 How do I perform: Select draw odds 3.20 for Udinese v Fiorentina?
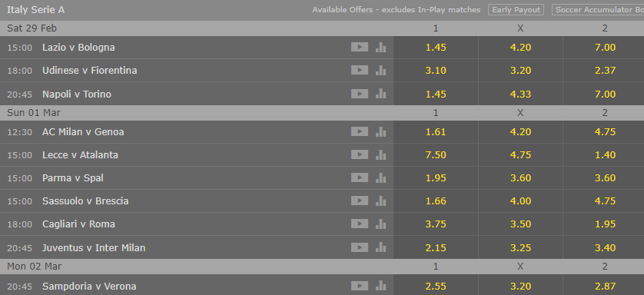[x=520, y=70]
